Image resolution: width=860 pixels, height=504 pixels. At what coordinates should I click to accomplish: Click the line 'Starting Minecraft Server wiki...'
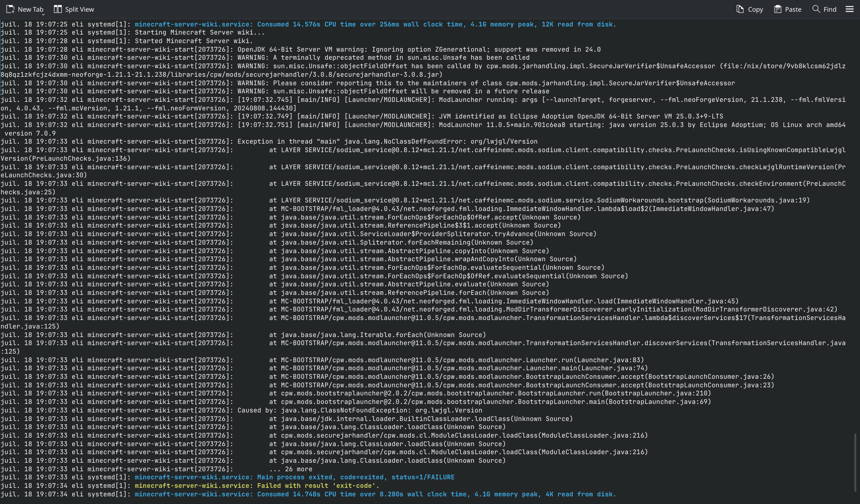coord(200,32)
